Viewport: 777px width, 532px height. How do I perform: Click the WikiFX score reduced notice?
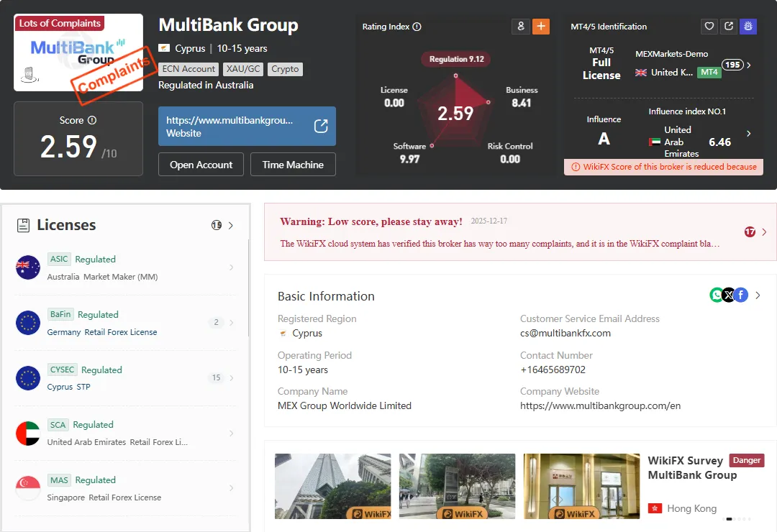coord(663,167)
